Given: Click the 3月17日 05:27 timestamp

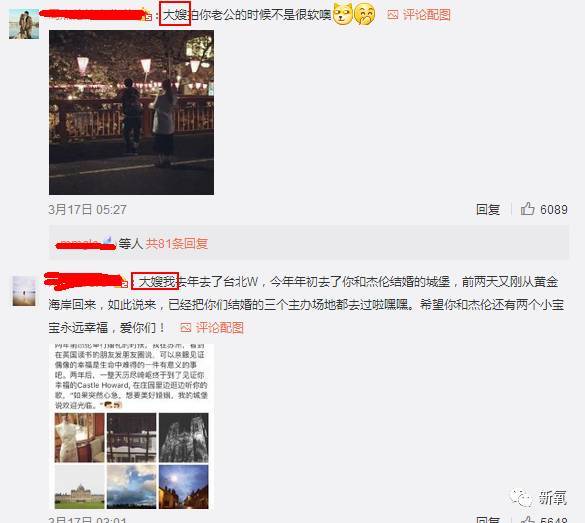Looking at the screenshot, I should click(x=87, y=210).
